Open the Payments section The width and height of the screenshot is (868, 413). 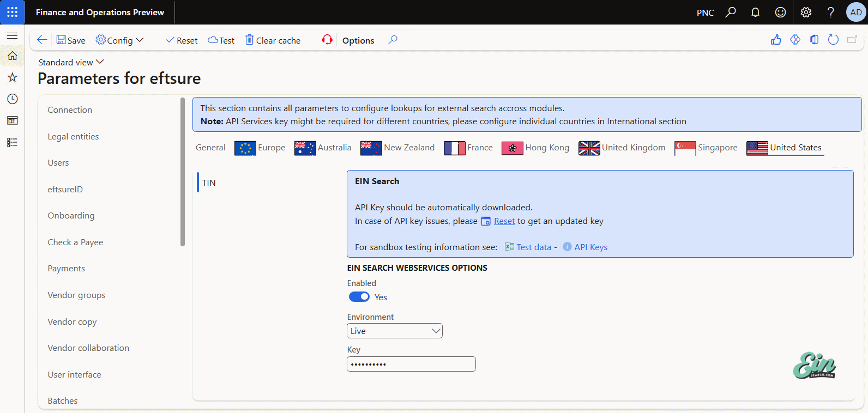coord(66,268)
